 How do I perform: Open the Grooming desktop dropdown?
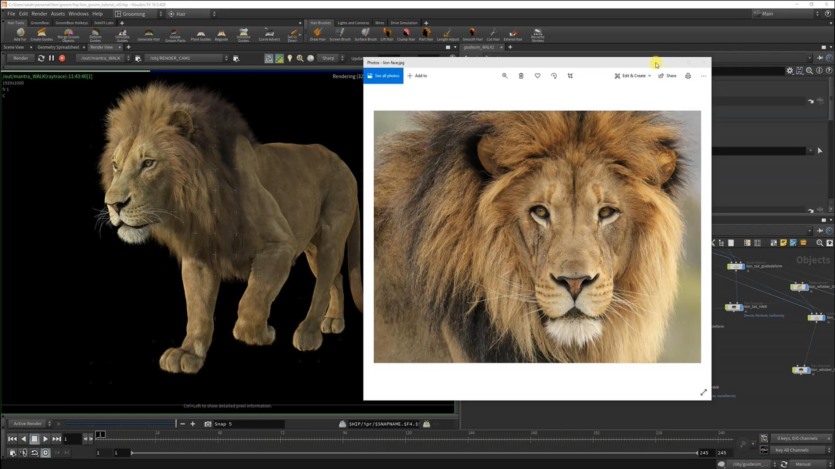pos(137,14)
